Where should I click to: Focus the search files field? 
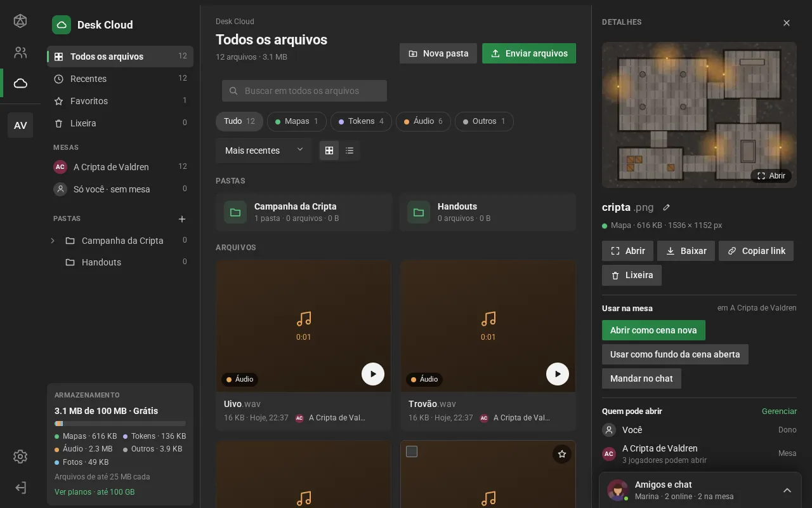(304, 91)
